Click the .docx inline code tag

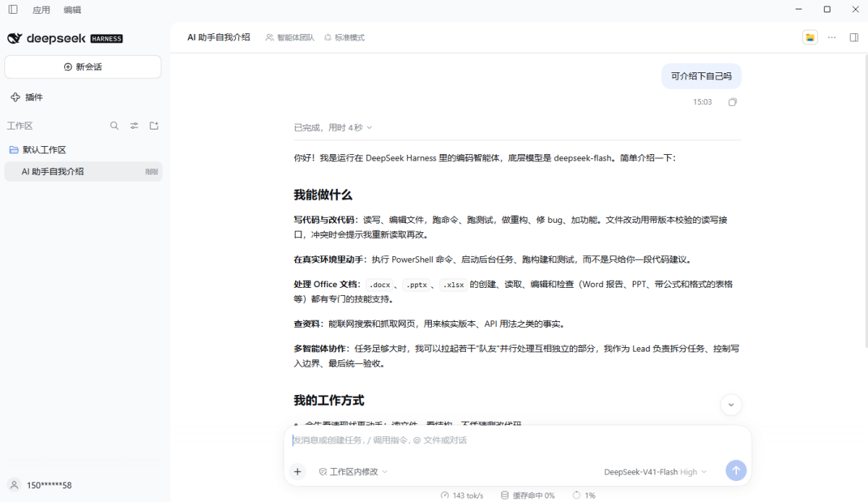pyautogui.click(x=378, y=284)
